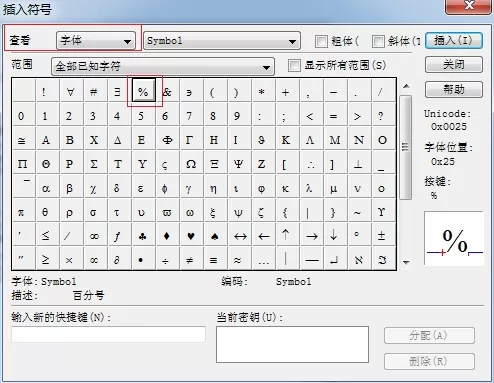Toggle the 斜体 italic checkbox
Screen dimensions: 494x383
pyautogui.click(x=378, y=41)
